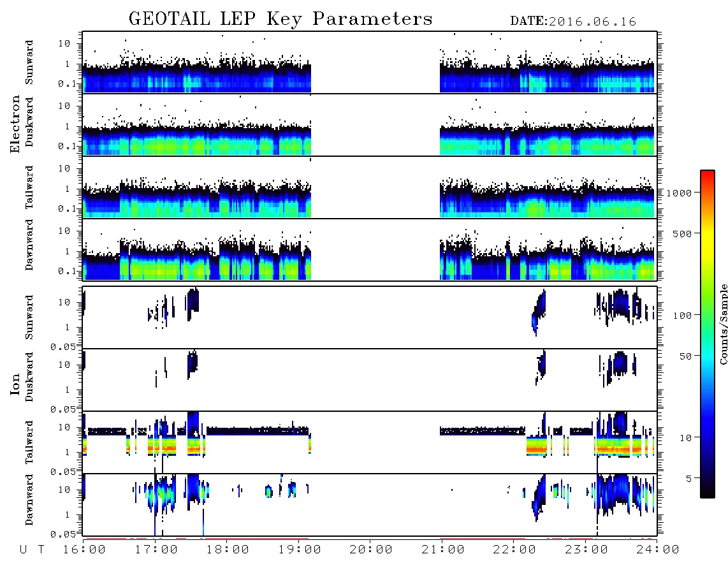The width and height of the screenshot is (728, 561).
Task: Click the 18:00 time axis label
Action: (228, 550)
